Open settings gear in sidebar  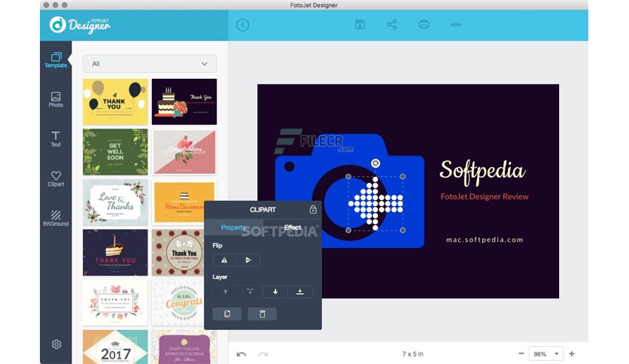pos(56,344)
